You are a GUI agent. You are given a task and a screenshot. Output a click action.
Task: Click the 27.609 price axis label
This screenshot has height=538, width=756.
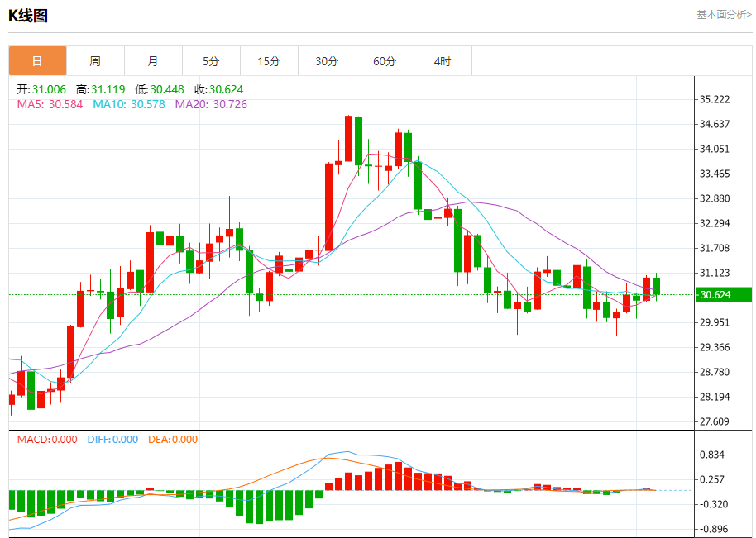(x=715, y=422)
